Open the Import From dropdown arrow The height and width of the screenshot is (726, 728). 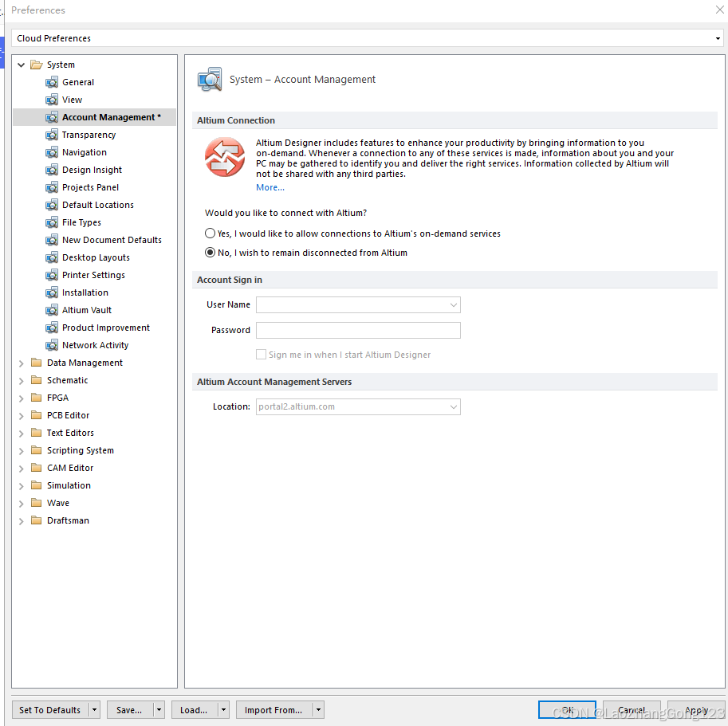click(x=318, y=710)
